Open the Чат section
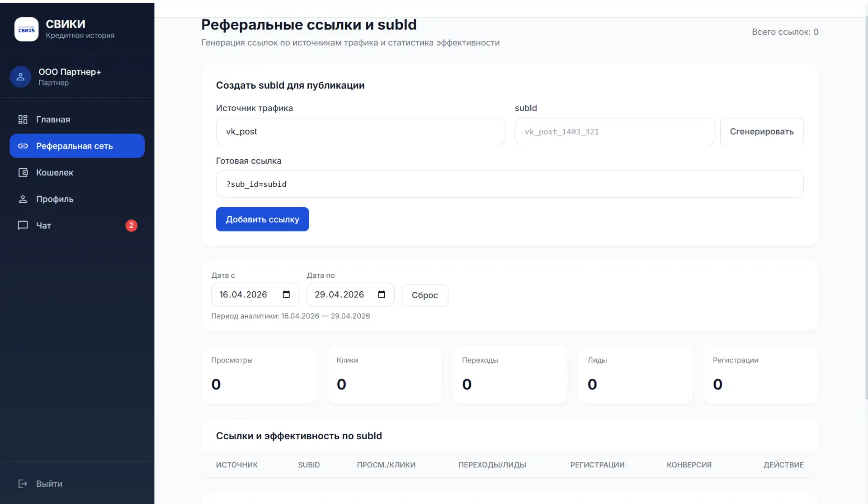868x504 pixels. click(x=77, y=225)
